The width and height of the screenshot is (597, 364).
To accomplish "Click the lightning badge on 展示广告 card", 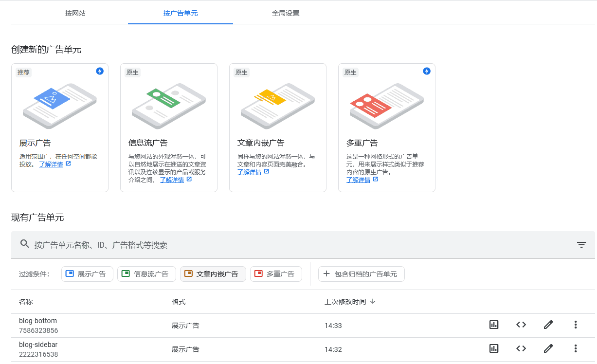I will (99, 71).
